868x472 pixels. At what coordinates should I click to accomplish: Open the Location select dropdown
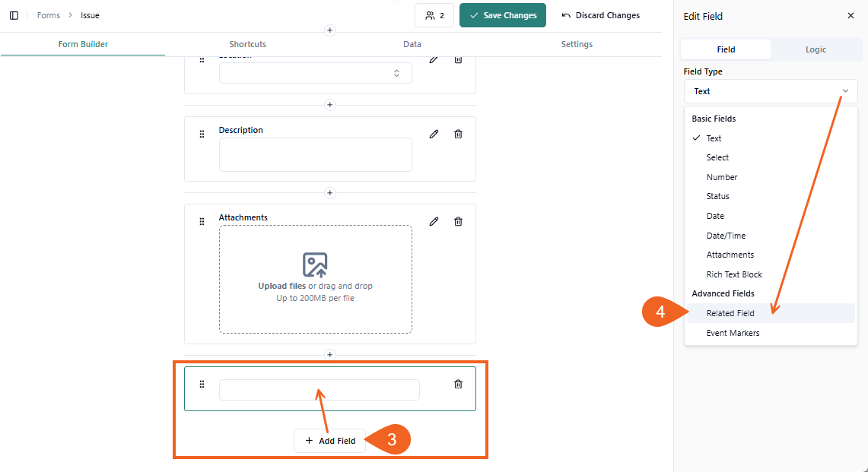[x=316, y=73]
